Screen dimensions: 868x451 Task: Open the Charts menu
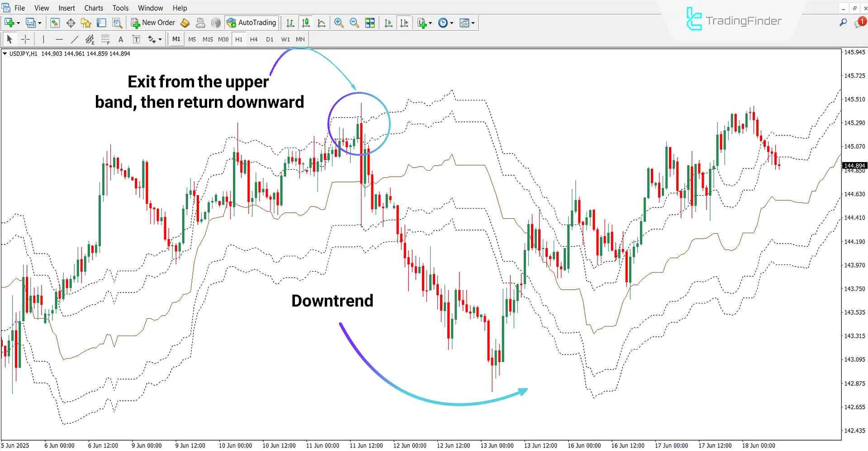coord(93,8)
